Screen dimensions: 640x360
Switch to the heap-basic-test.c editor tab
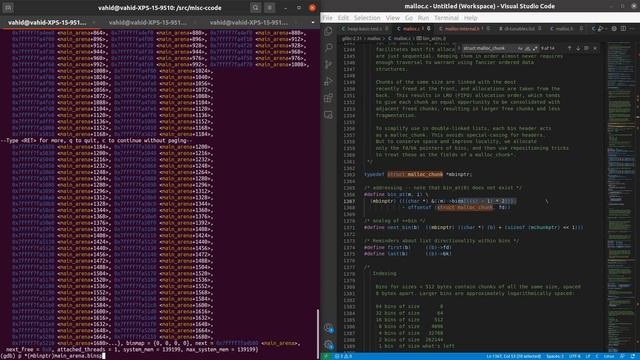tap(365, 29)
